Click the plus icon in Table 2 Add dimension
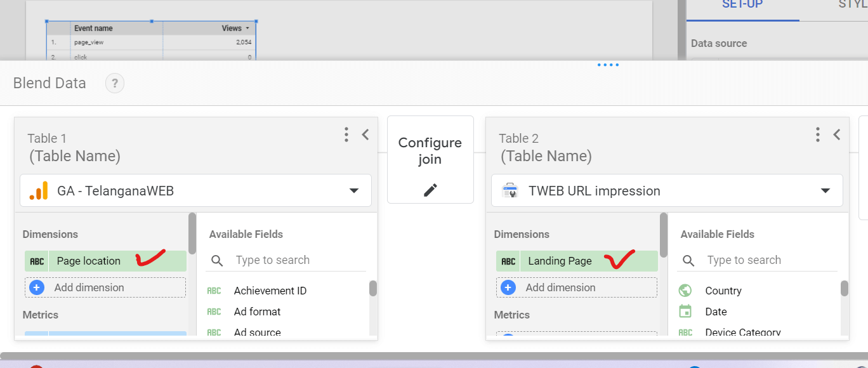 (x=508, y=287)
